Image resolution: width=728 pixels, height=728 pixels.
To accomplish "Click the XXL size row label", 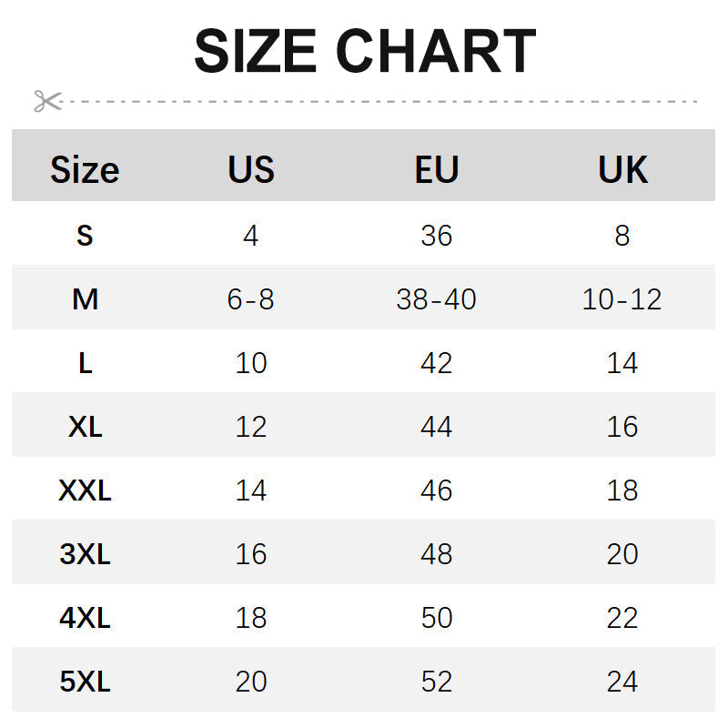I will click(85, 490).
